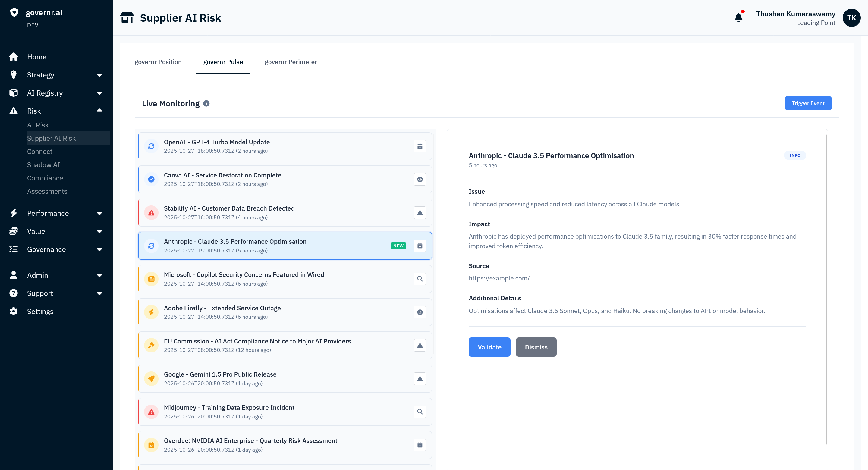Viewport: 868px width, 470px height.
Task: Collapse the Risk sidebar section
Action: (99, 111)
